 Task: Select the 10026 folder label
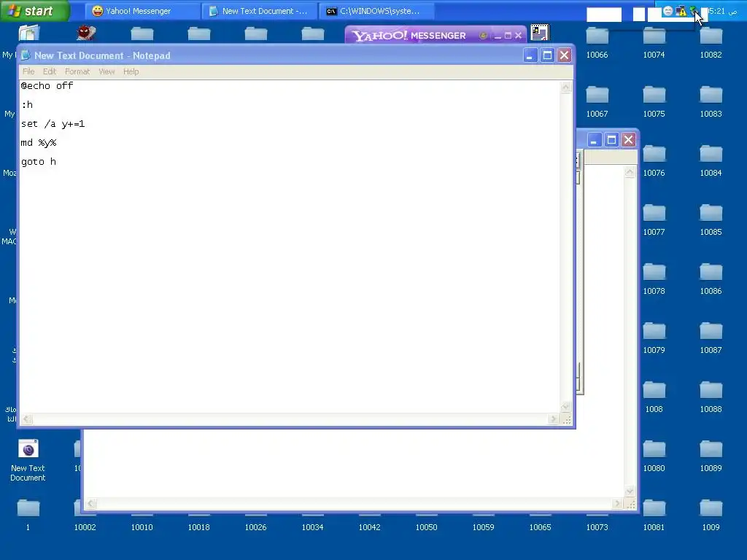click(256, 527)
